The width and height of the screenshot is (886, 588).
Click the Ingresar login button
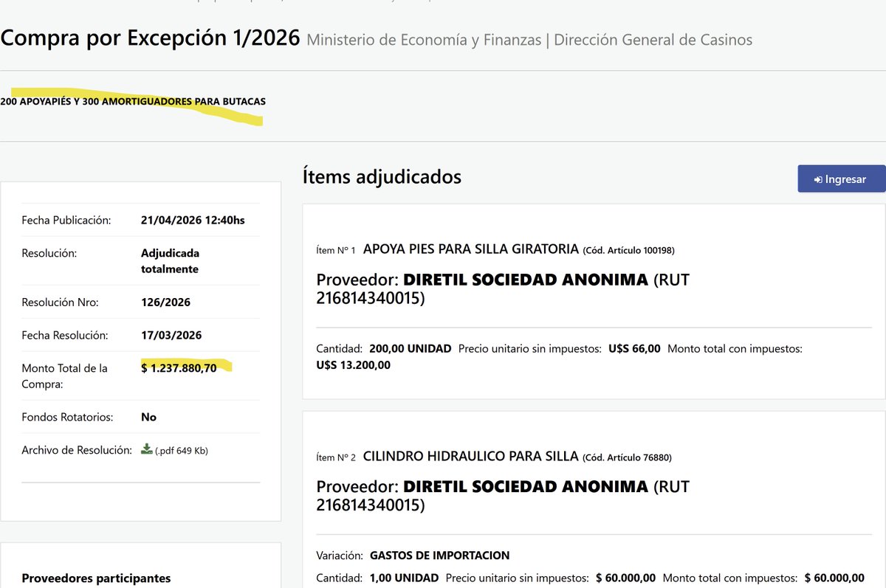(841, 179)
